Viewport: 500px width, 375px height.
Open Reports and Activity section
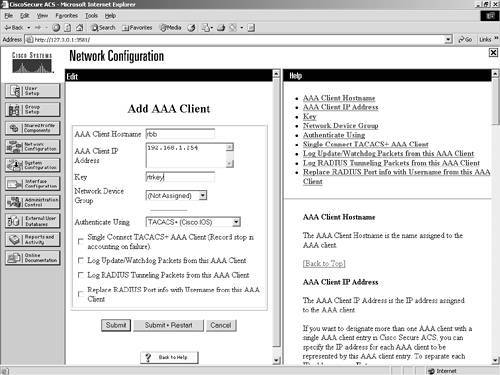(x=33, y=239)
